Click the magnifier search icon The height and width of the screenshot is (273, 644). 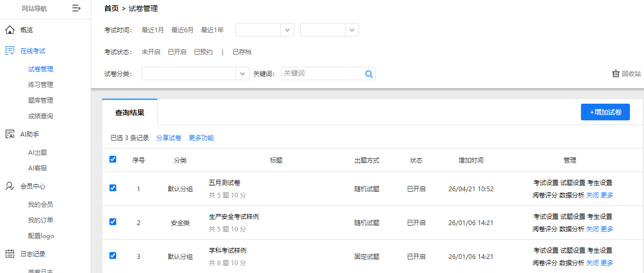coord(369,74)
